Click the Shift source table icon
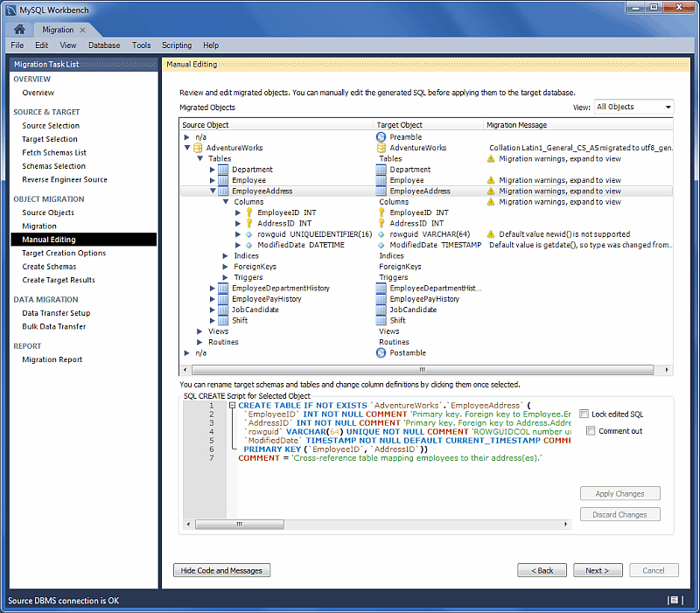Viewport: 700px width, 613px height. click(224, 321)
